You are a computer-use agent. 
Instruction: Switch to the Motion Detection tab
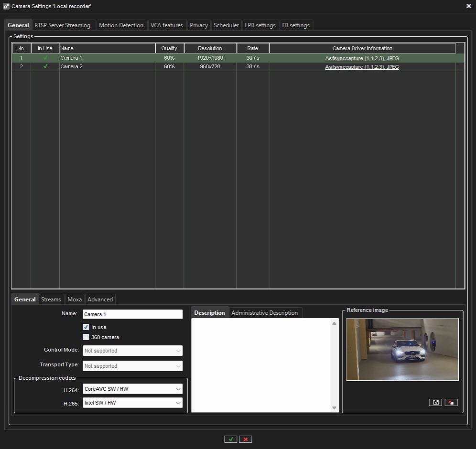pyautogui.click(x=121, y=25)
